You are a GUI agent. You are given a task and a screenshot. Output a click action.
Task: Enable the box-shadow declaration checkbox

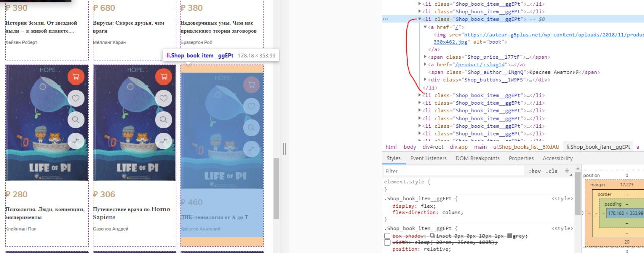click(387, 236)
